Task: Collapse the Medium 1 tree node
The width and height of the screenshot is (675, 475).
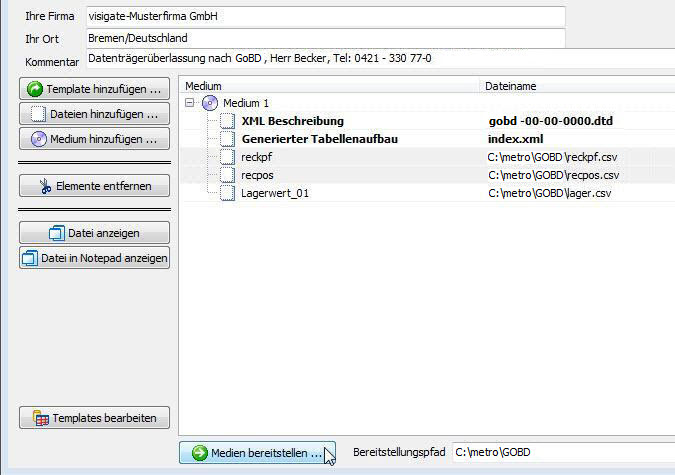Action: point(189,103)
